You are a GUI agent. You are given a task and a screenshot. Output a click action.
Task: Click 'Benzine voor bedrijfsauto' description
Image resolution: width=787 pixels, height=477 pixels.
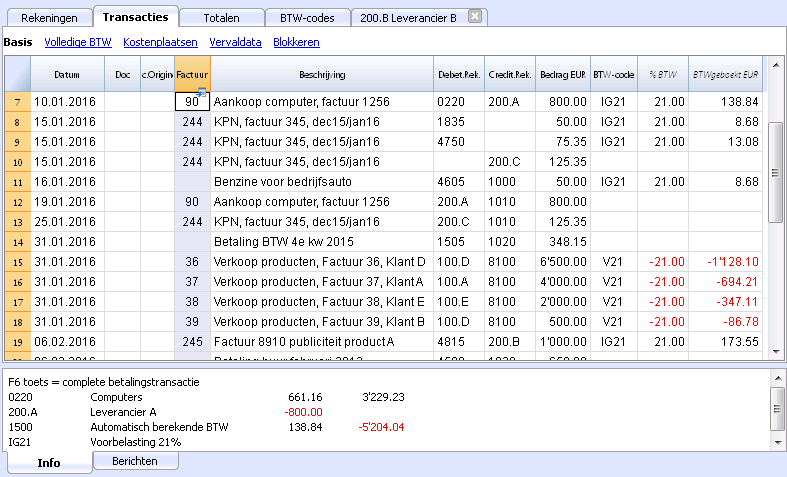pos(283,182)
